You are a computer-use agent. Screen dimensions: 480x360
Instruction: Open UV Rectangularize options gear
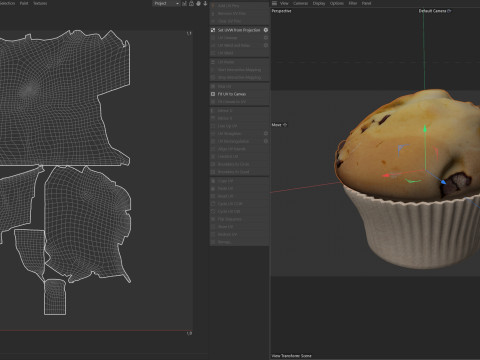click(x=266, y=141)
